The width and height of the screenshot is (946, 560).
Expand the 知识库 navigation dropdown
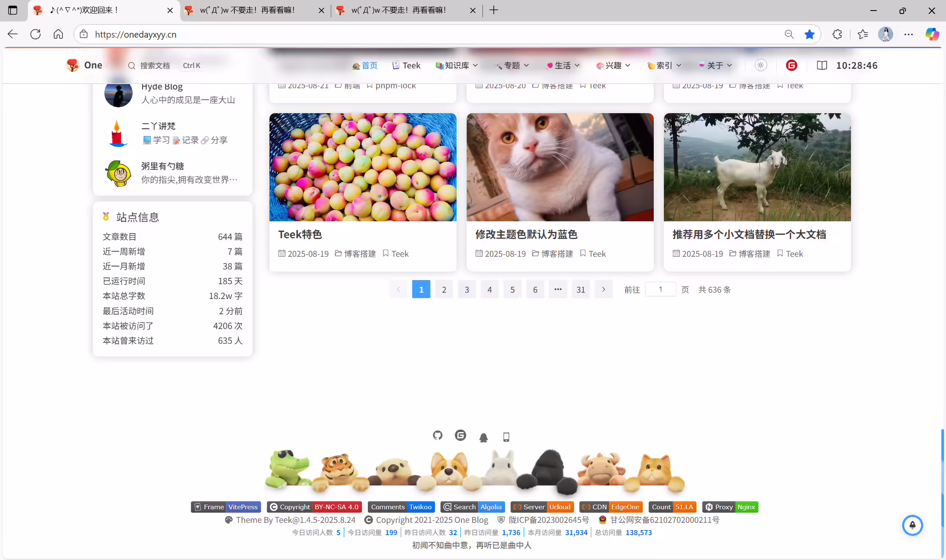(457, 65)
